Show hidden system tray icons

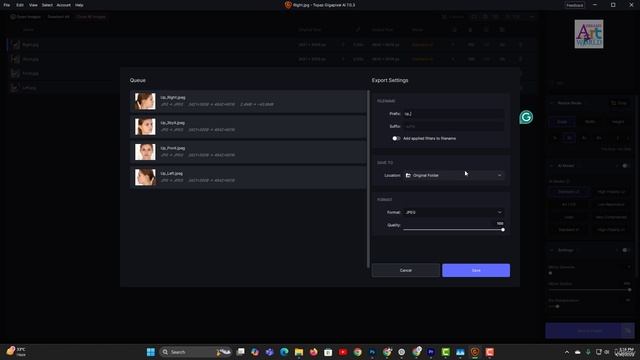click(x=567, y=352)
